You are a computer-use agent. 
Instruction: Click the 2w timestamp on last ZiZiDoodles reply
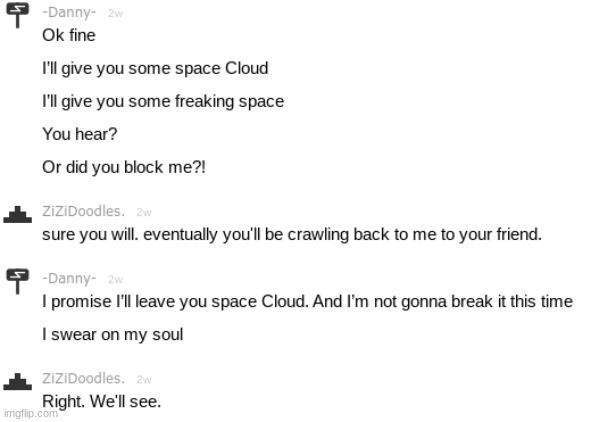pos(144,379)
